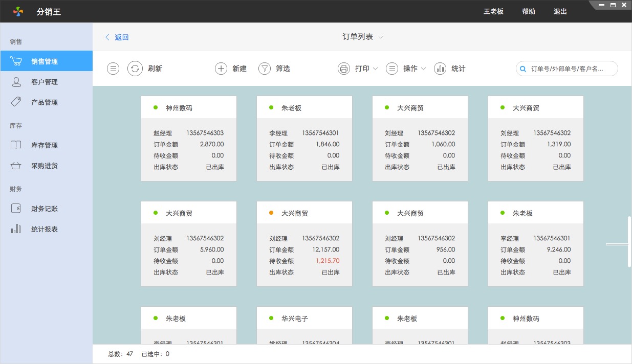This screenshot has height=364, width=632.
Task: Click the refresh (刷新) circular arrow icon
Action: [x=135, y=69]
